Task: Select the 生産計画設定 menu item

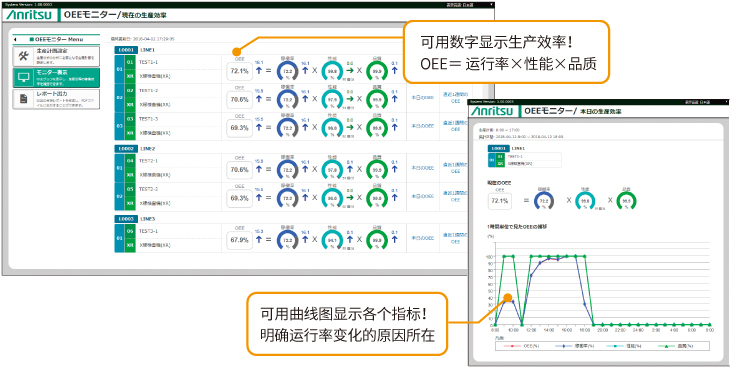Action: pos(56,55)
